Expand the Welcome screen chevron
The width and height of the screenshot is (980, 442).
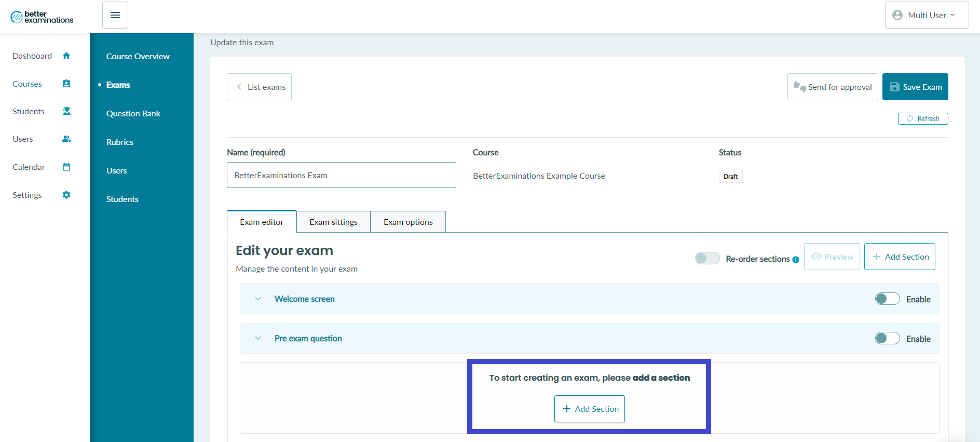(x=258, y=299)
